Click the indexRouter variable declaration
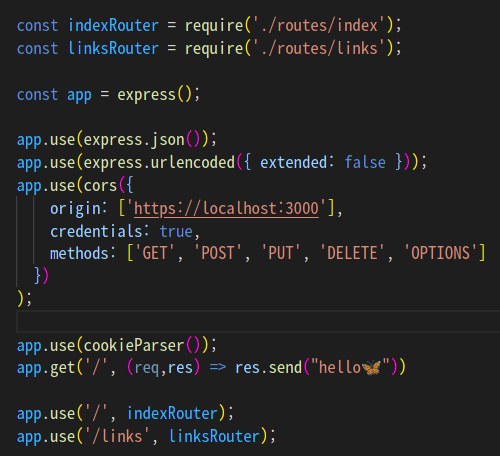The width and height of the screenshot is (500, 456). (x=113, y=26)
